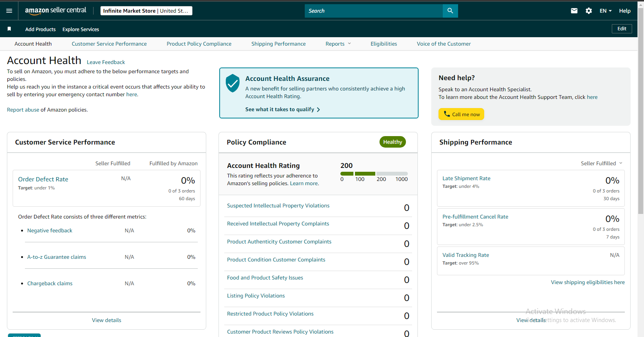Click the Account Health Rating progress bar
Screen dimensions: 644x337
point(374,174)
